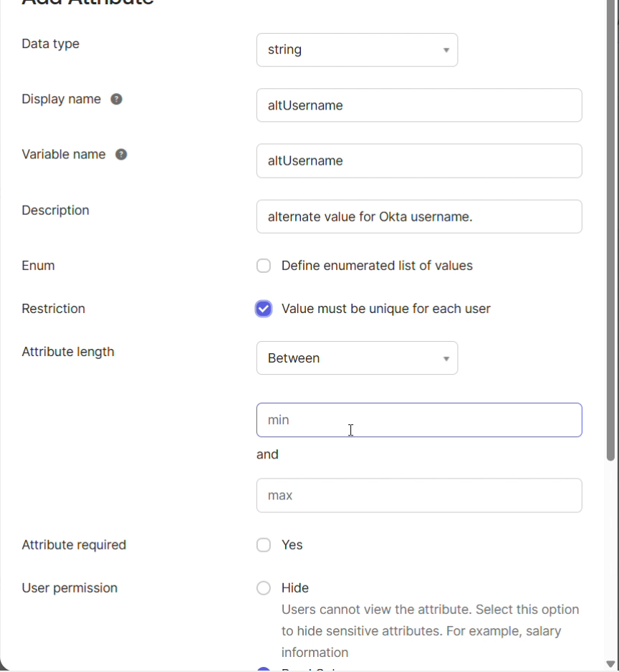Click the Hide permission label text

coord(295,588)
